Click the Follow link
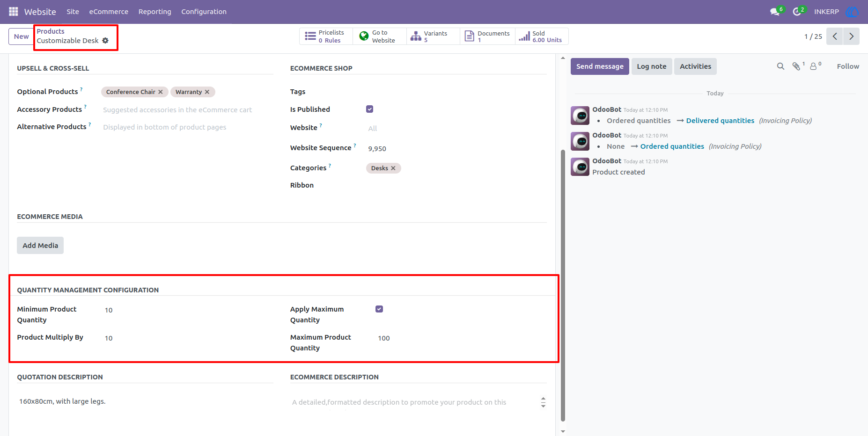The height and width of the screenshot is (436, 868). [848, 66]
